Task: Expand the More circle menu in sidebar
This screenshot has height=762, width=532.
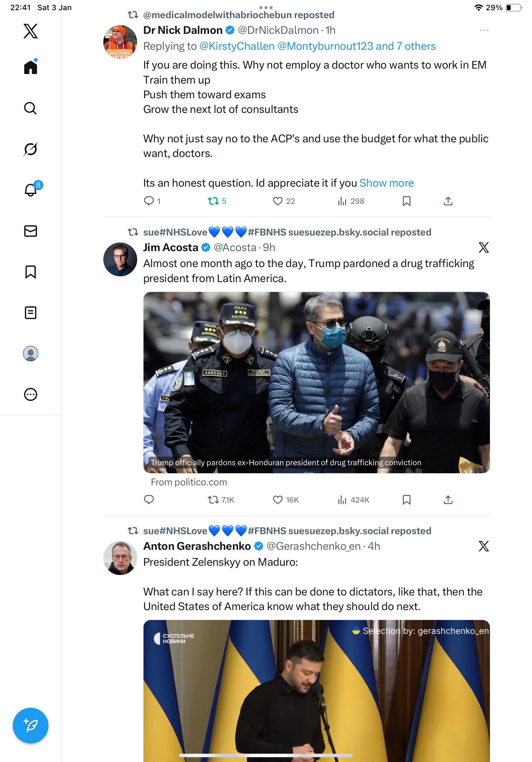Action: (x=31, y=394)
